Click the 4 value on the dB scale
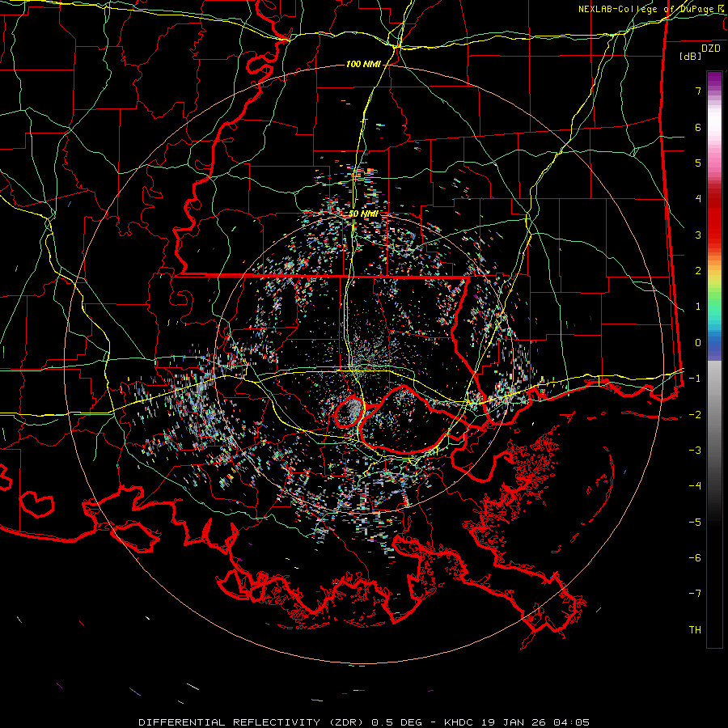Screen dimensions: 728x728 [x=698, y=199]
